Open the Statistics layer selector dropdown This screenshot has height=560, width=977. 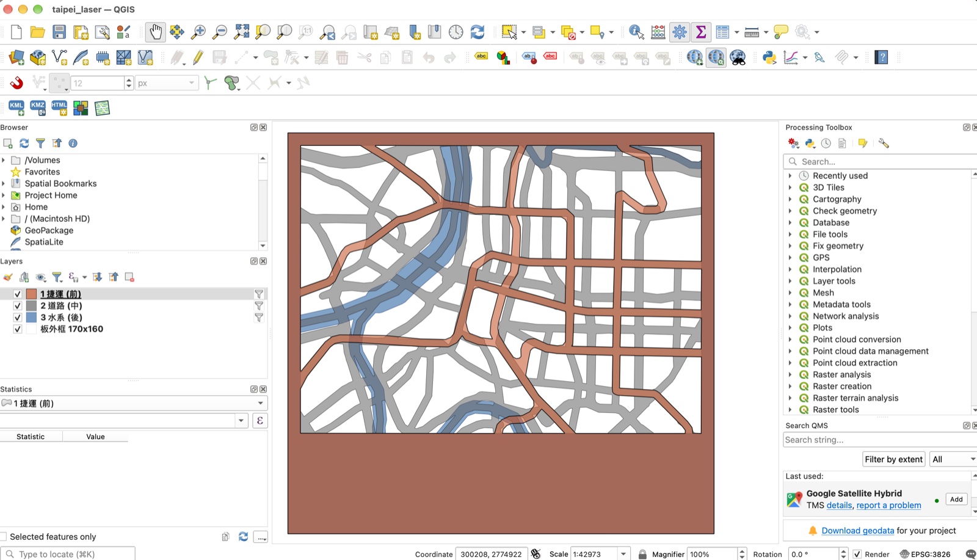(x=134, y=403)
